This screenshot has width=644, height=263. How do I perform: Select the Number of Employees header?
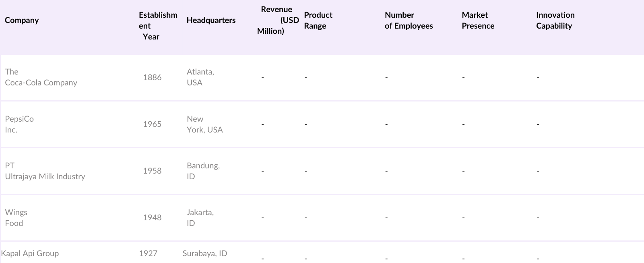(409, 20)
